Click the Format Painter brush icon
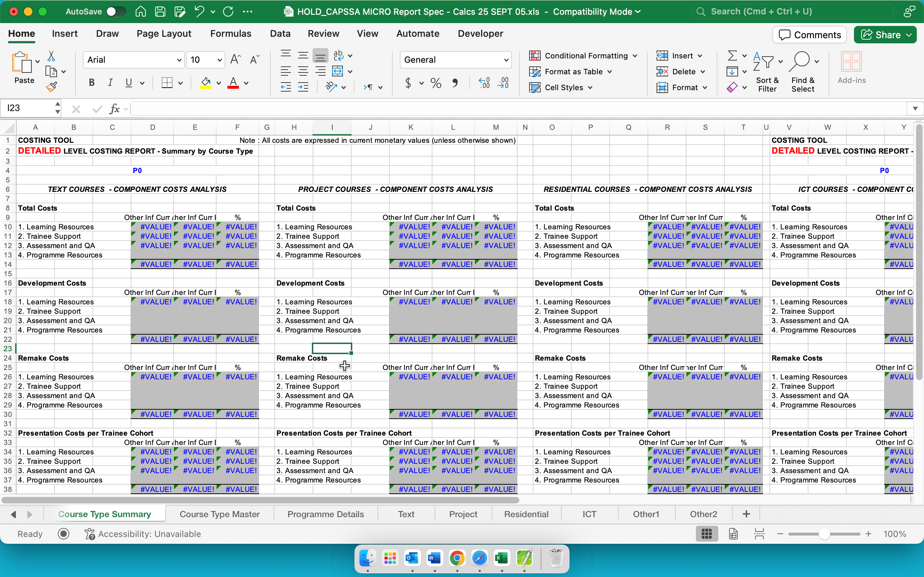Viewport: 924px width, 577px height. click(52, 87)
